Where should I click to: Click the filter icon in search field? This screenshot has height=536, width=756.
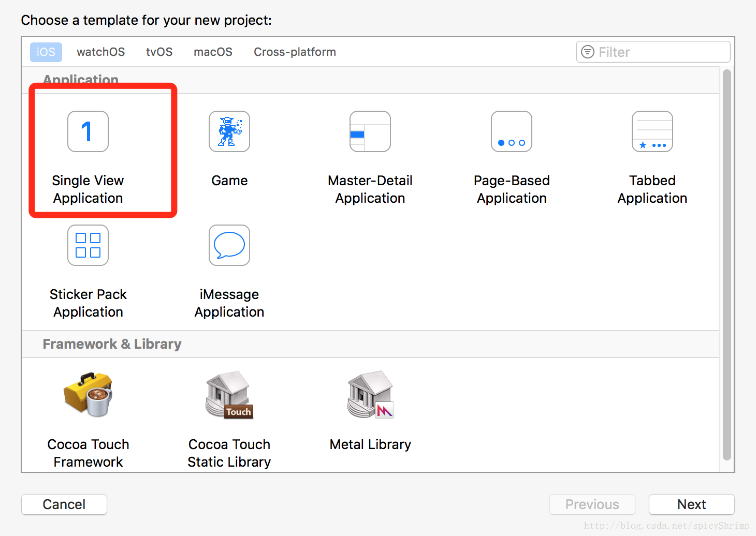[588, 52]
